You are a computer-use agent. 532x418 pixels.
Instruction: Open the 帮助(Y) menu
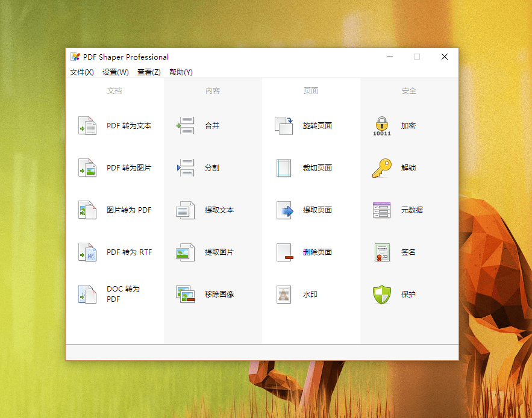pos(181,72)
